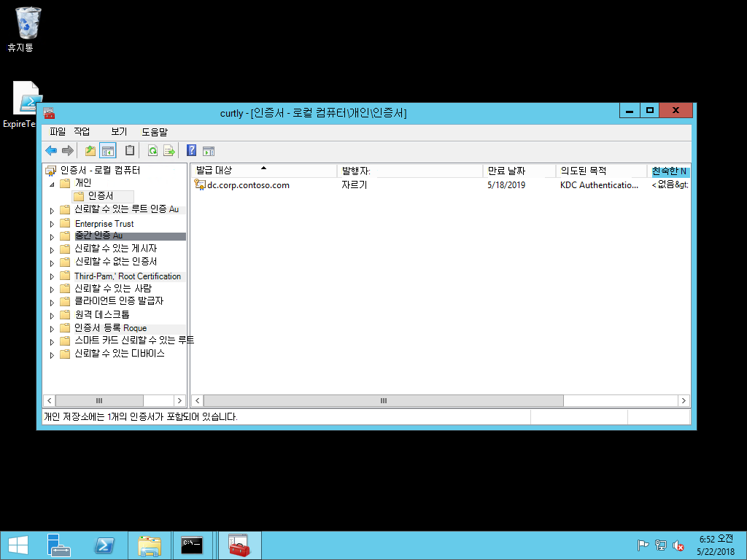The image size is (747, 560).
Task: Expand the Enterprise Trust node
Action: tap(52, 224)
